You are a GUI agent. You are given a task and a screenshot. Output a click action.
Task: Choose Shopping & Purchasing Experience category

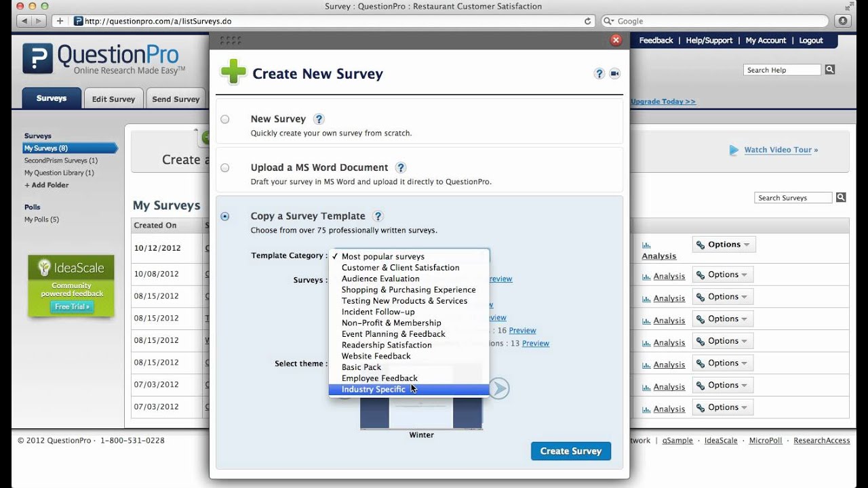(409, 290)
